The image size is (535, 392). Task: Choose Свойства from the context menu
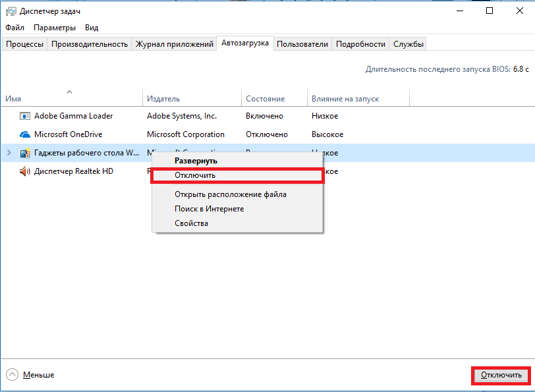(191, 223)
